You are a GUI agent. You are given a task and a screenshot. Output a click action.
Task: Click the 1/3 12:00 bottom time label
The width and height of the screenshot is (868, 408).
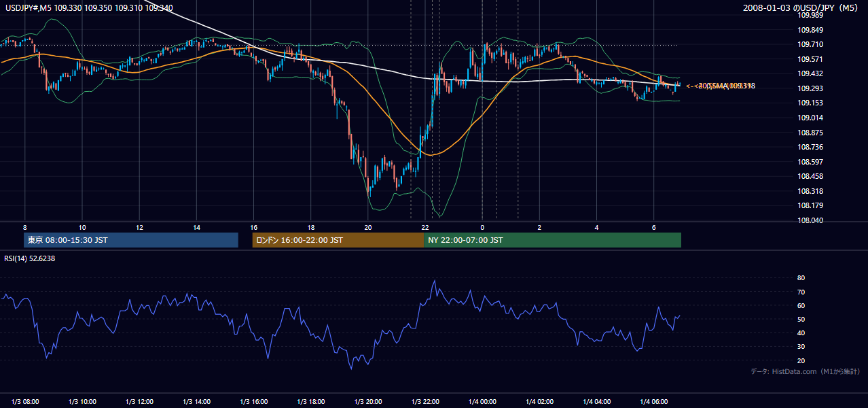point(139,401)
